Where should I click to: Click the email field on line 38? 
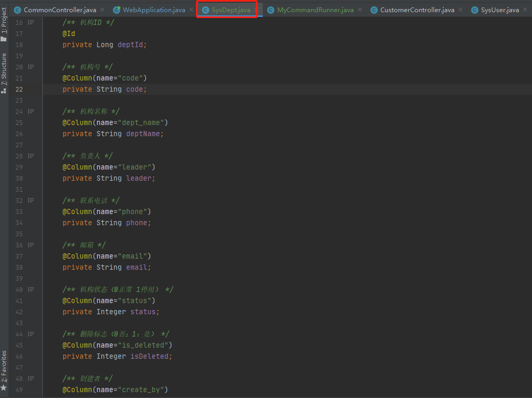[x=137, y=268]
